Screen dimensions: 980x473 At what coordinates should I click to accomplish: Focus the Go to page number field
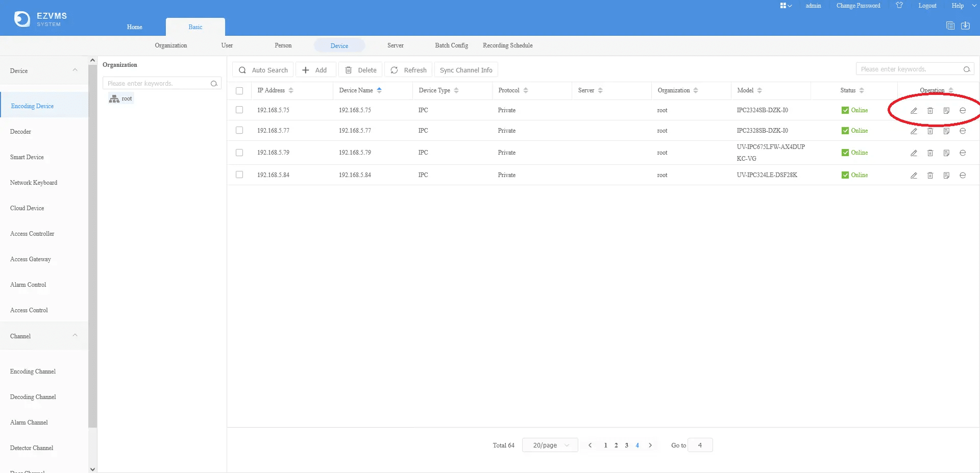tap(700, 445)
